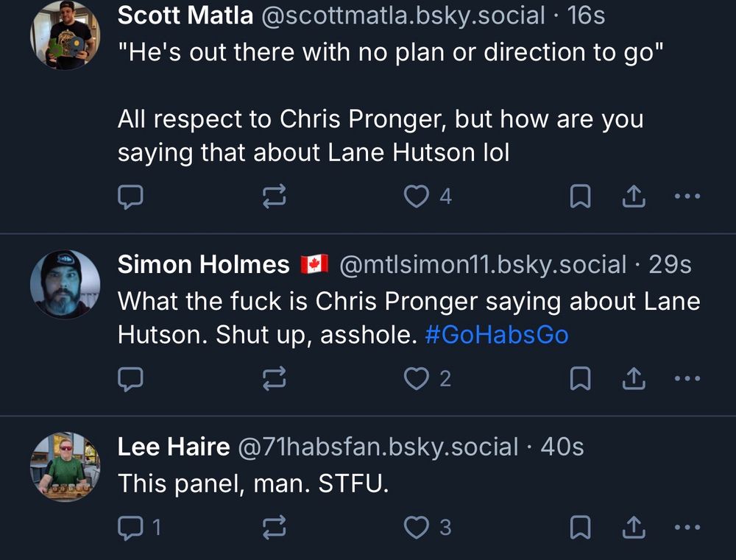The width and height of the screenshot is (736, 560).
Task: Open the #GoHabsGo hashtag
Action: click(497, 335)
